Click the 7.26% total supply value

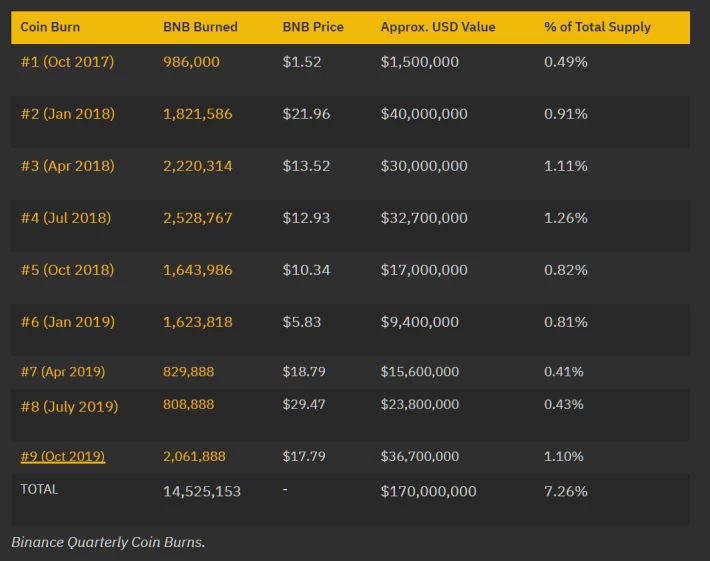click(566, 491)
